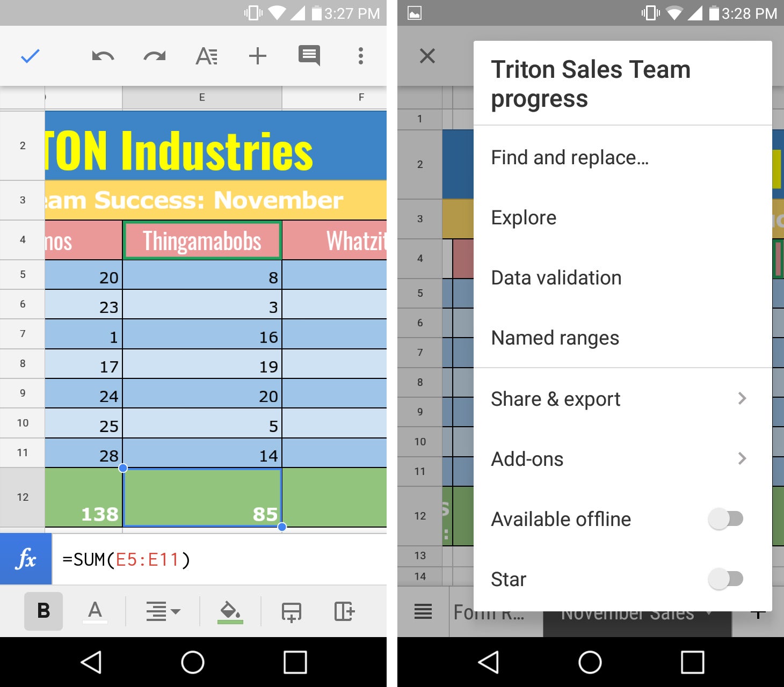Expand the Add-ons chevron arrow
Screen dimensions: 784x687
[x=742, y=458]
